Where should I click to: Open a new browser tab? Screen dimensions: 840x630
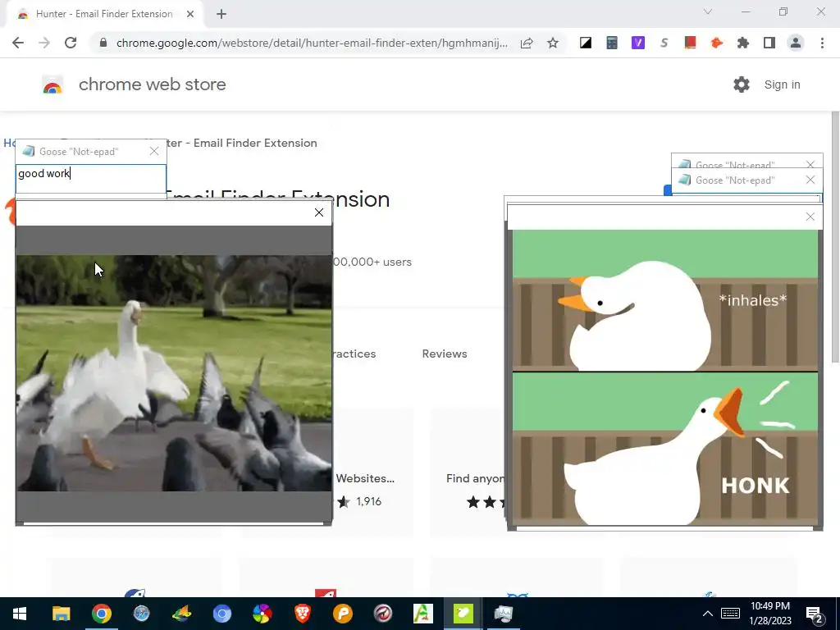(221, 15)
